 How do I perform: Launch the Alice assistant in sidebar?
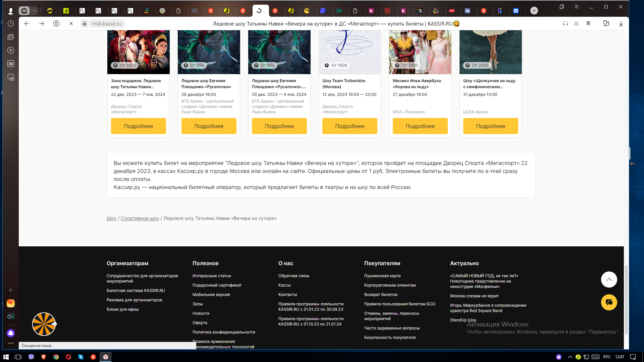[x=11, y=333]
